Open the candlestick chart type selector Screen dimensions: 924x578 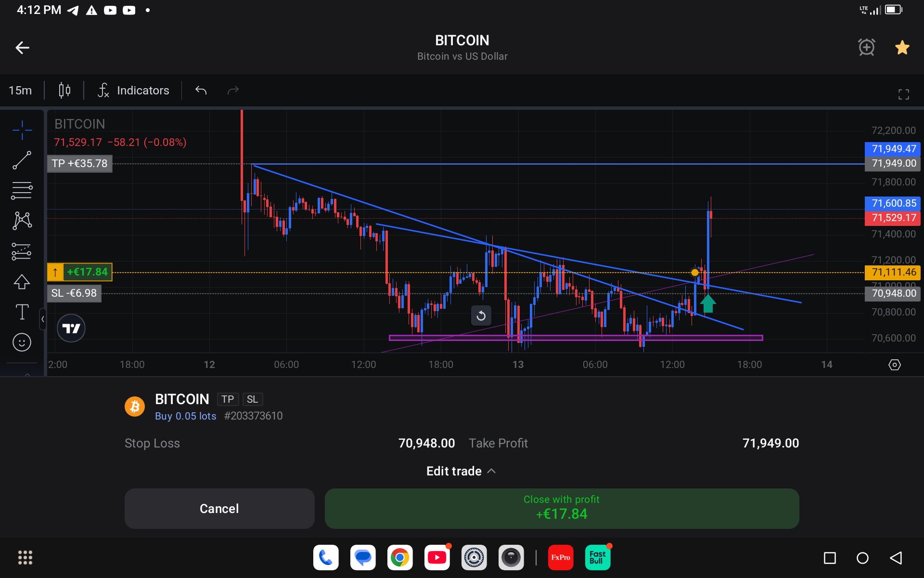pos(64,91)
